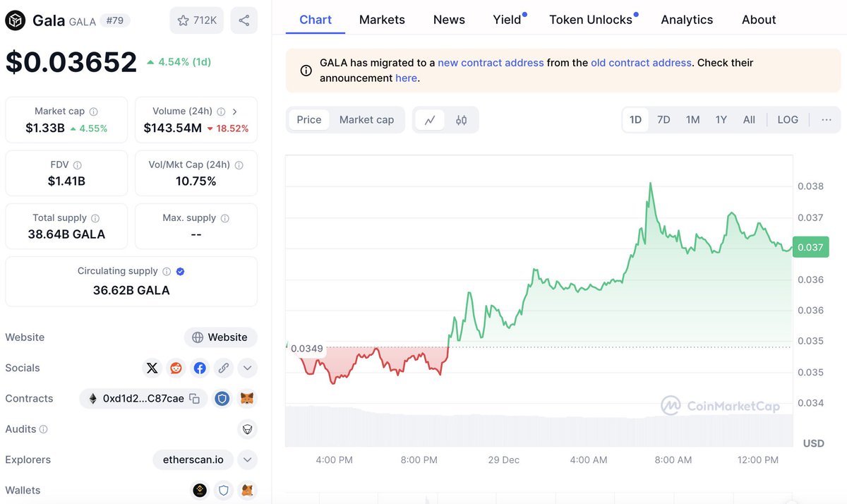Click the Market cap info icon

[x=94, y=112]
